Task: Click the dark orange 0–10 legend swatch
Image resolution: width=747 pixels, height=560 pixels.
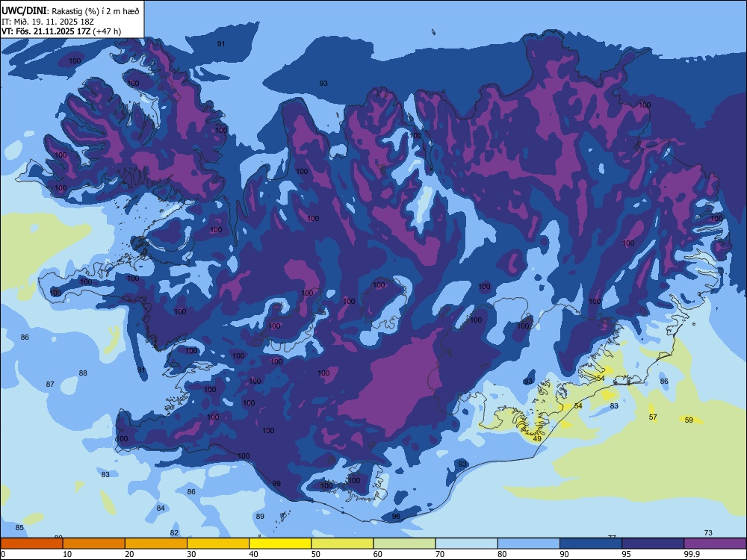Action: coord(31,544)
